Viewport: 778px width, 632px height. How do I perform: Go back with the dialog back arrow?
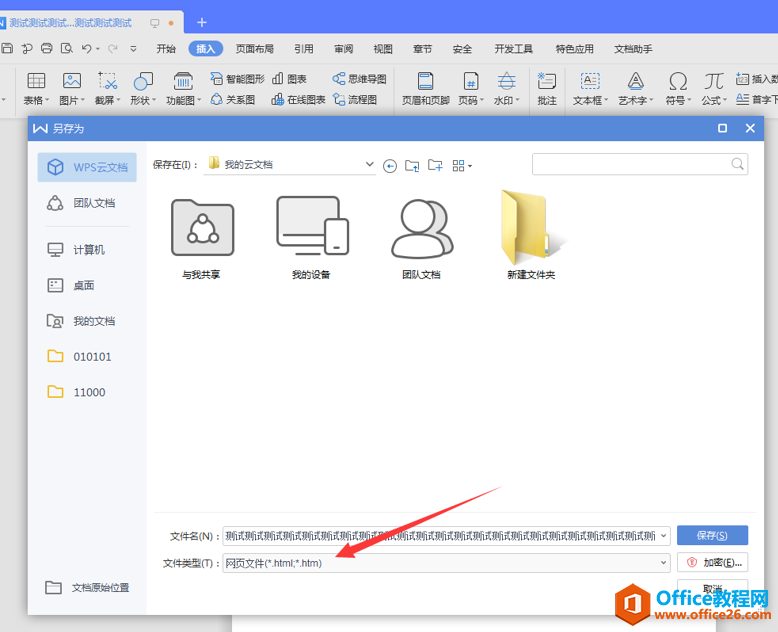(x=390, y=166)
